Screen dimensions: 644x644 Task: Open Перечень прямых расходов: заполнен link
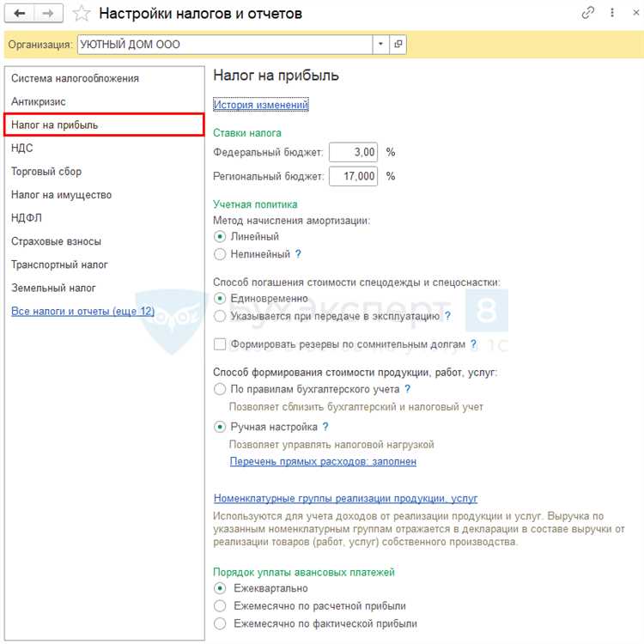[323, 462]
